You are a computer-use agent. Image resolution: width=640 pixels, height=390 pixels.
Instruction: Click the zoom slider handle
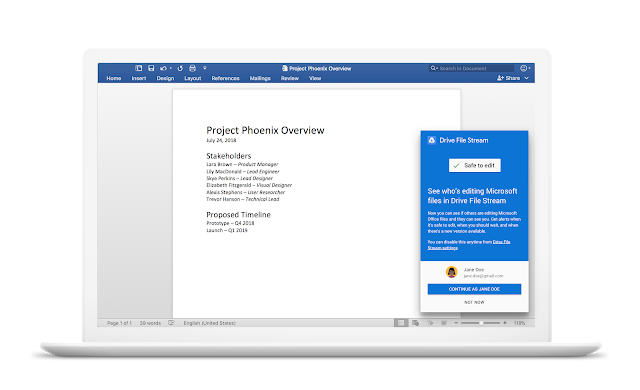click(x=481, y=323)
